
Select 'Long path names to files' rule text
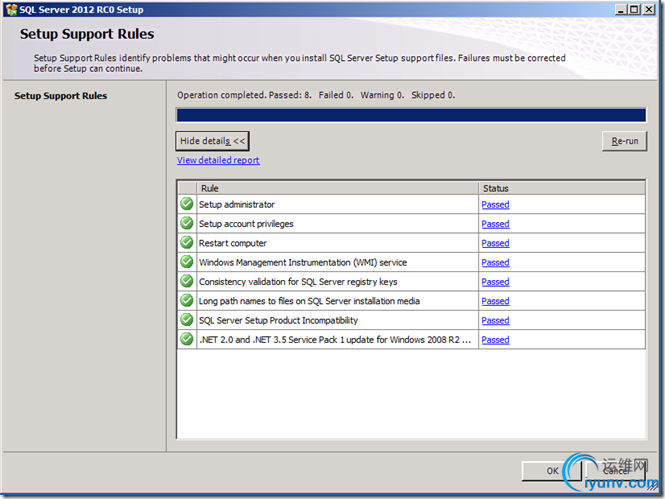point(309,301)
